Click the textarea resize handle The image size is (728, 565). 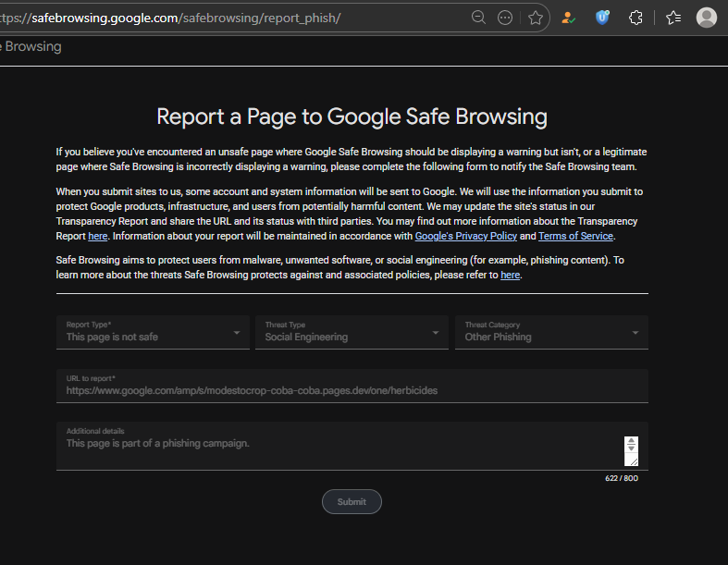click(634, 461)
